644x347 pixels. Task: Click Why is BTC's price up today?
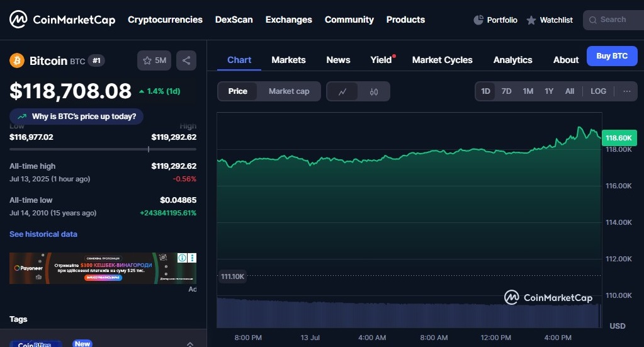77,117
